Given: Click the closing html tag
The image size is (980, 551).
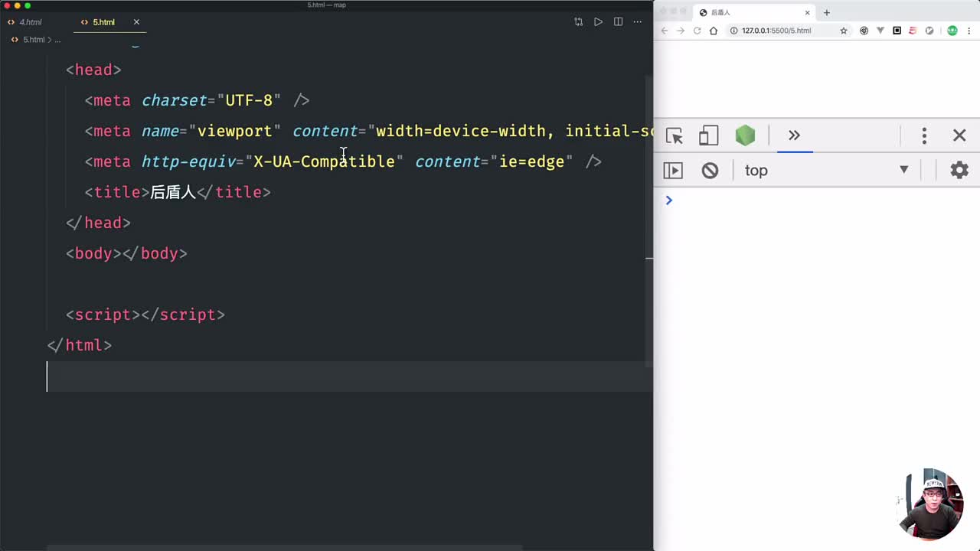Looking at the screenshot, I should pyautogui.click(x=80, y=345).
